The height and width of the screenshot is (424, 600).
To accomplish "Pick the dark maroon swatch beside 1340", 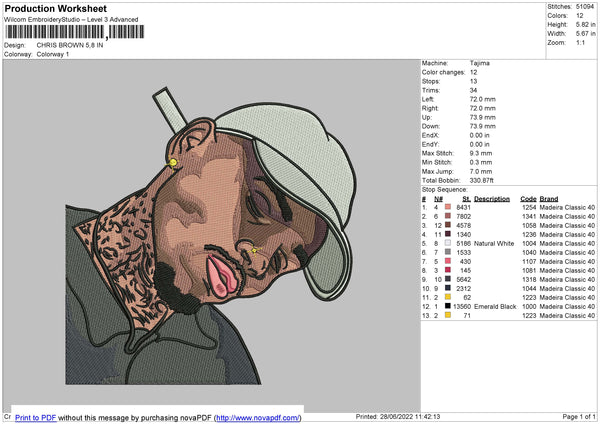I will (448, 234).
